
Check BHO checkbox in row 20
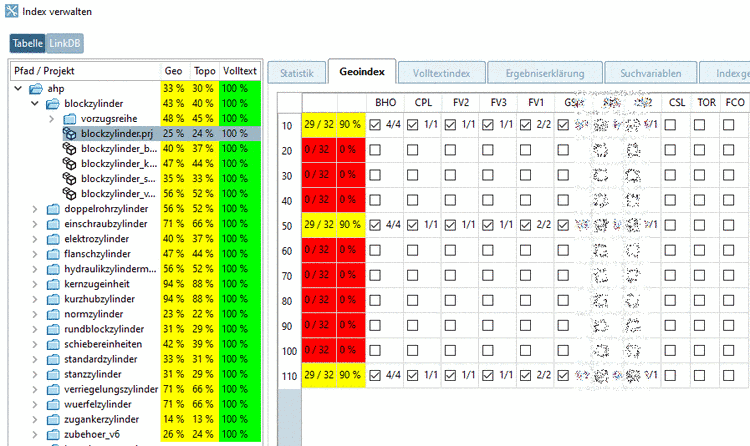(375, 150)
